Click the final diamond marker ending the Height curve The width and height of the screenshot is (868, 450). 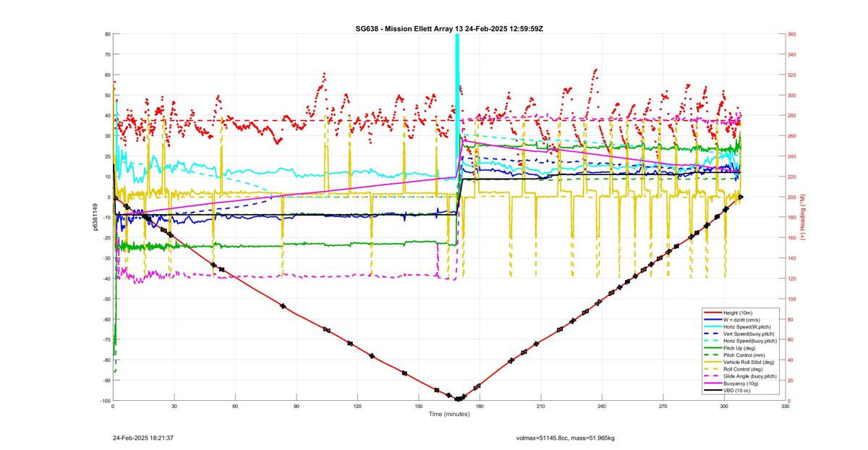(x=741, y=197)
